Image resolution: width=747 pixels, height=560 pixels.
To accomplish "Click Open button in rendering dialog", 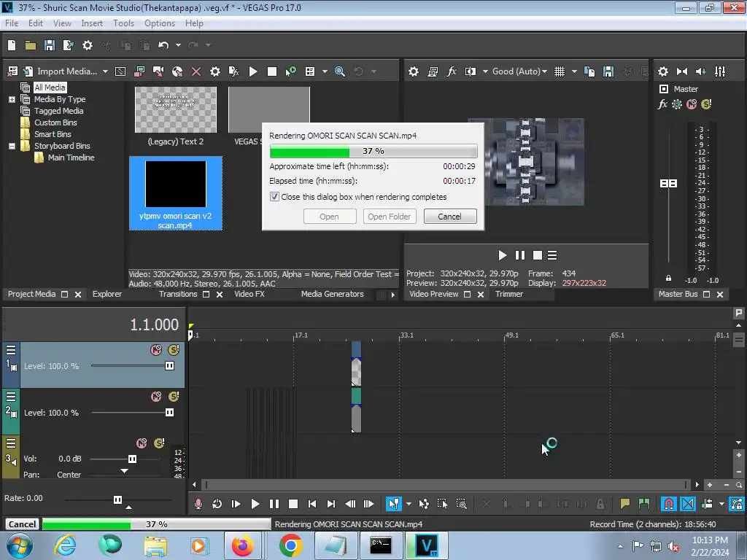I will point(329,216).
